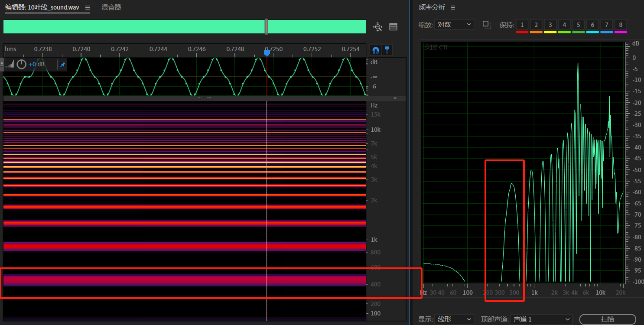Click the copy graph icon beside 对数
Image resolution: width=644 pixels, height=325 pixels.
point(487,25)
